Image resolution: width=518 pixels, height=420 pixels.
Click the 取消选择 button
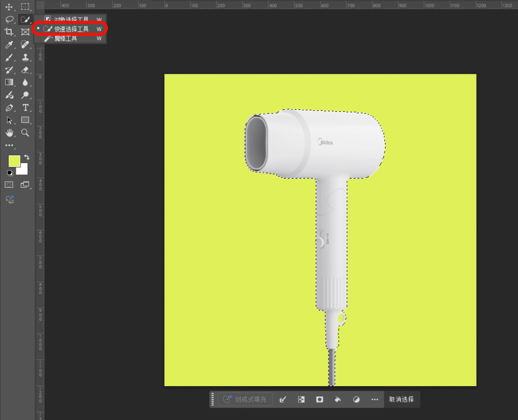pyautogui.click(x=401, y=399)
